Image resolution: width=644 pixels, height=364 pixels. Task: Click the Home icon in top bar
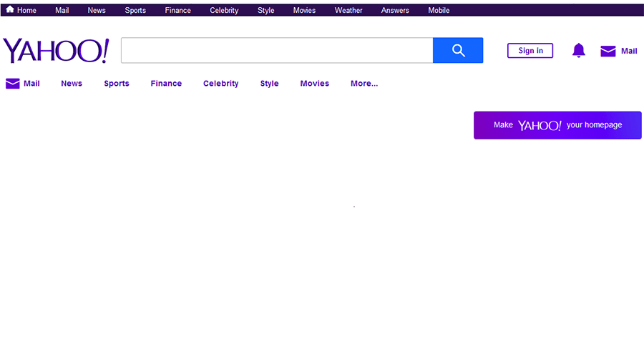(10, 10)
